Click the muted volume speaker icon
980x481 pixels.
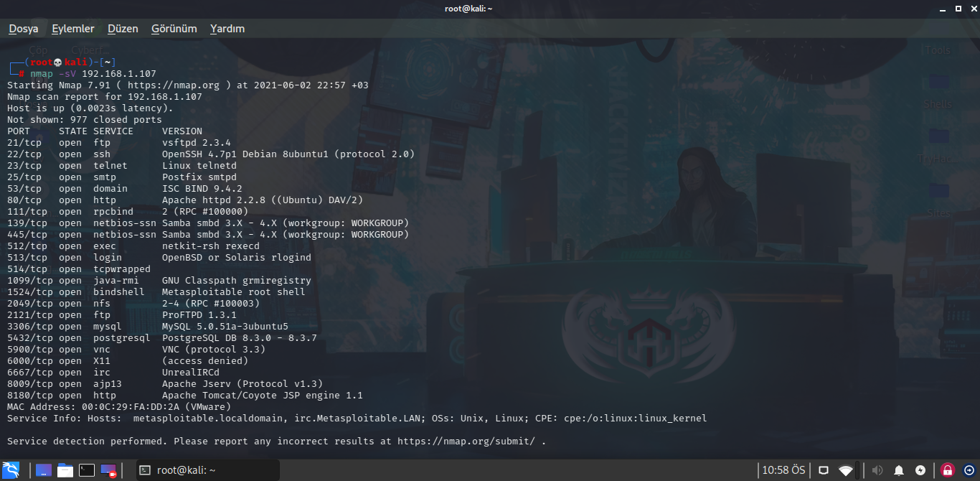click(877, 470)
